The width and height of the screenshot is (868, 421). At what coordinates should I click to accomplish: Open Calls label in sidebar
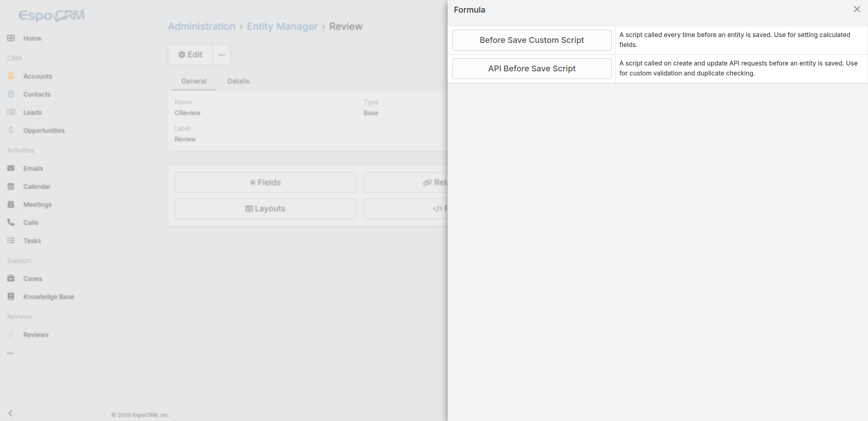31,223
